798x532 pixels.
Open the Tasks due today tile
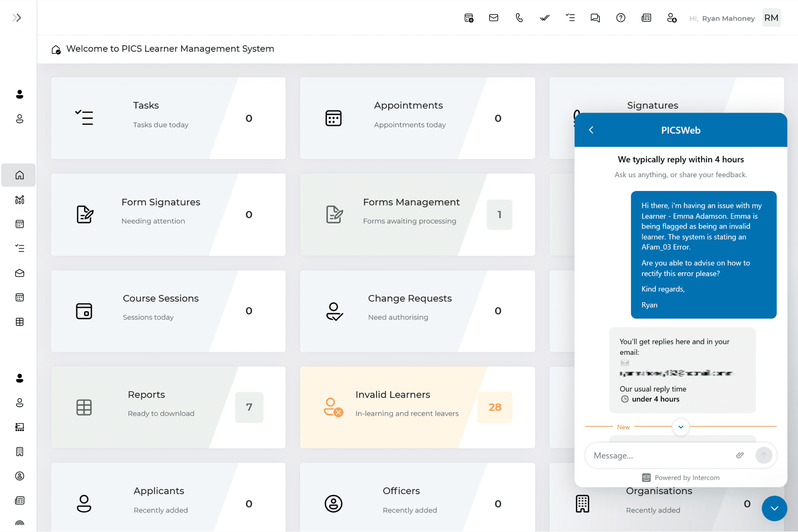click(x=168, y=118)
